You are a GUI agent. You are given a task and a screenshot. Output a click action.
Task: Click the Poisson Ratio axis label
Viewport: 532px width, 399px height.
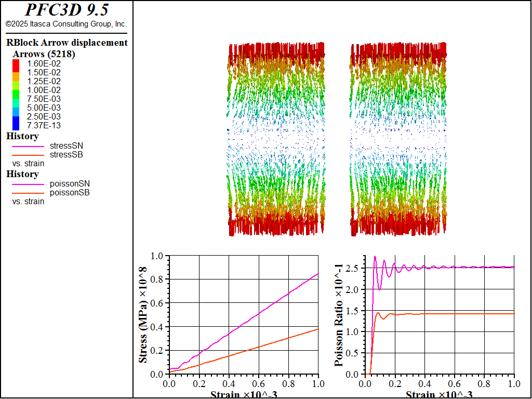[x=339, y=315]
